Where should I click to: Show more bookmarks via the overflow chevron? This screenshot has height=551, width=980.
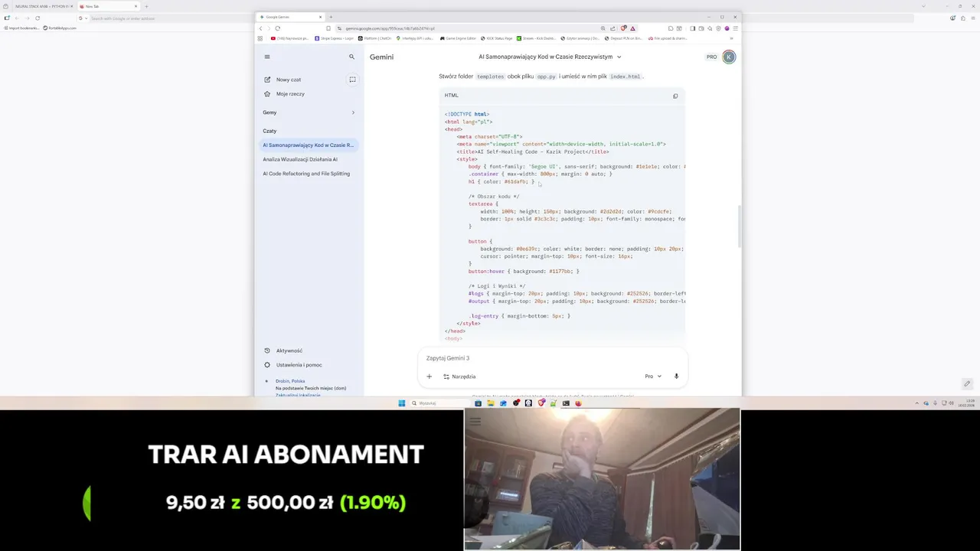731,38
